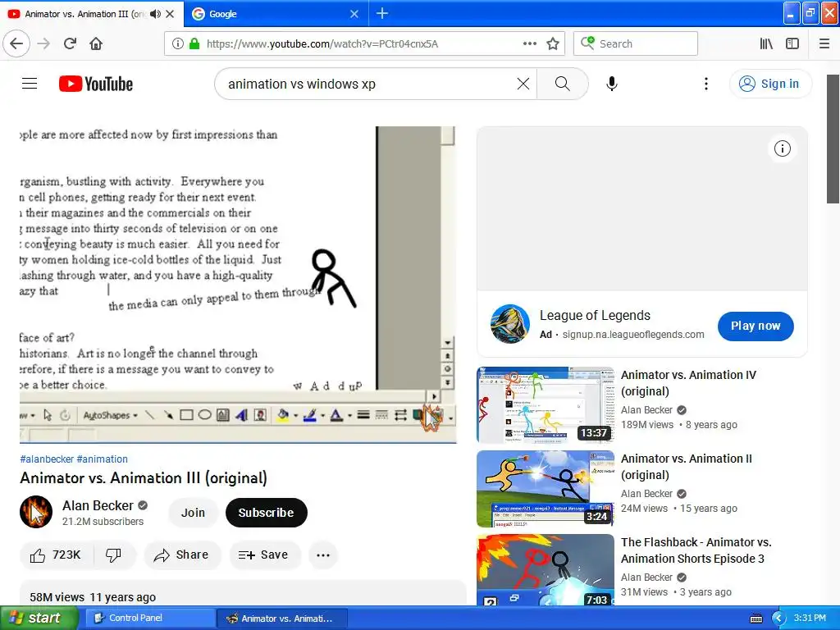Click The Flashback - Animator vs. Animation Shorts title
Viewport: 840px width, 630px height.
coord(696,550)
